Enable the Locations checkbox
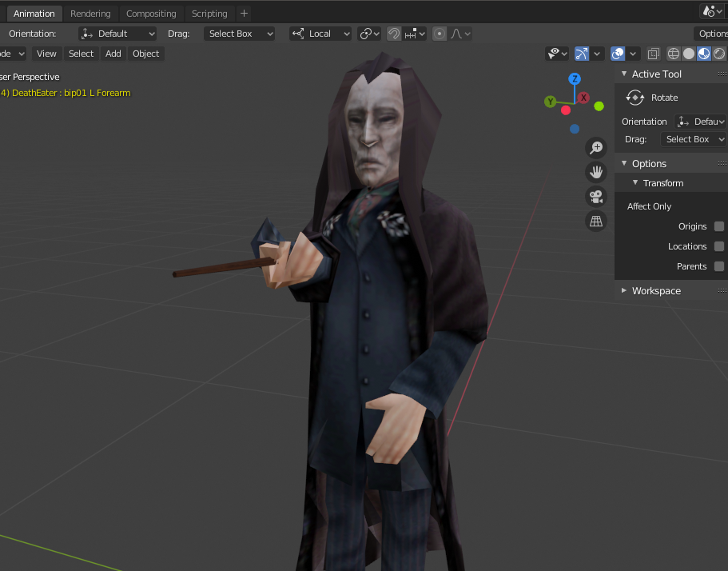 point(718,246)
